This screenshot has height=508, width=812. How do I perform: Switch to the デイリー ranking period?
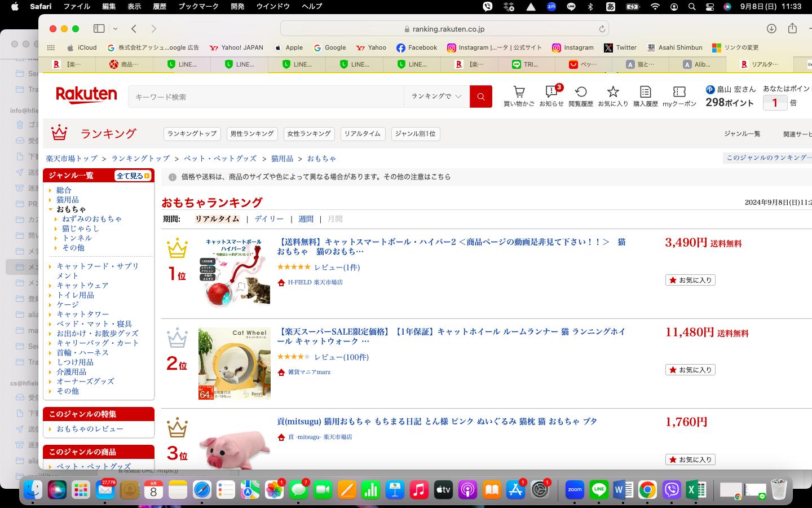pos(269,219)
